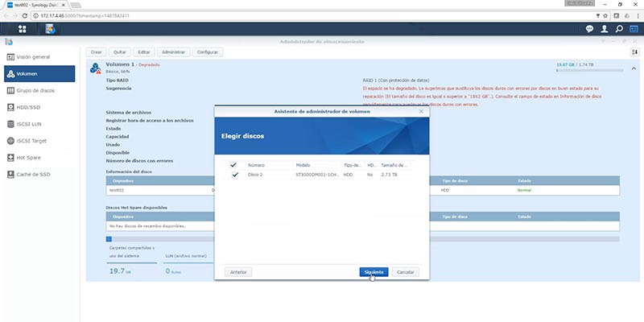Click the Siguiente button
The image size is (644, 322).
[x=374, y=272]
